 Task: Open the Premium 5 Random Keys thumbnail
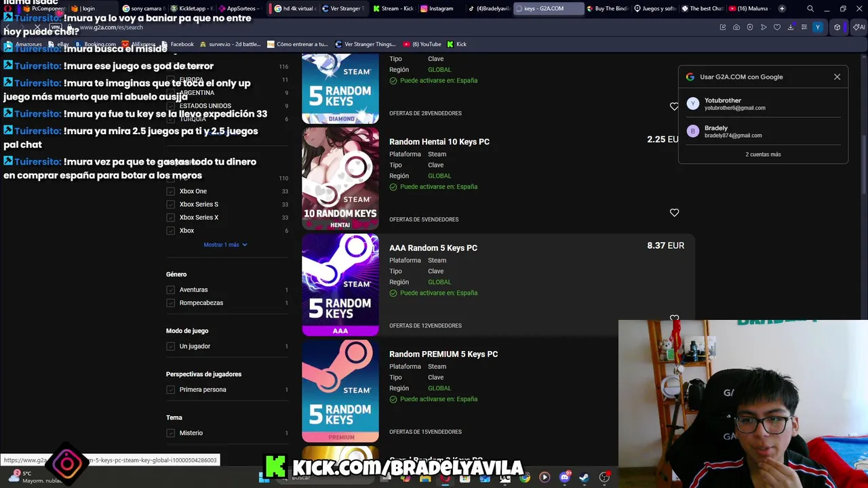click(x=340, y=391)
